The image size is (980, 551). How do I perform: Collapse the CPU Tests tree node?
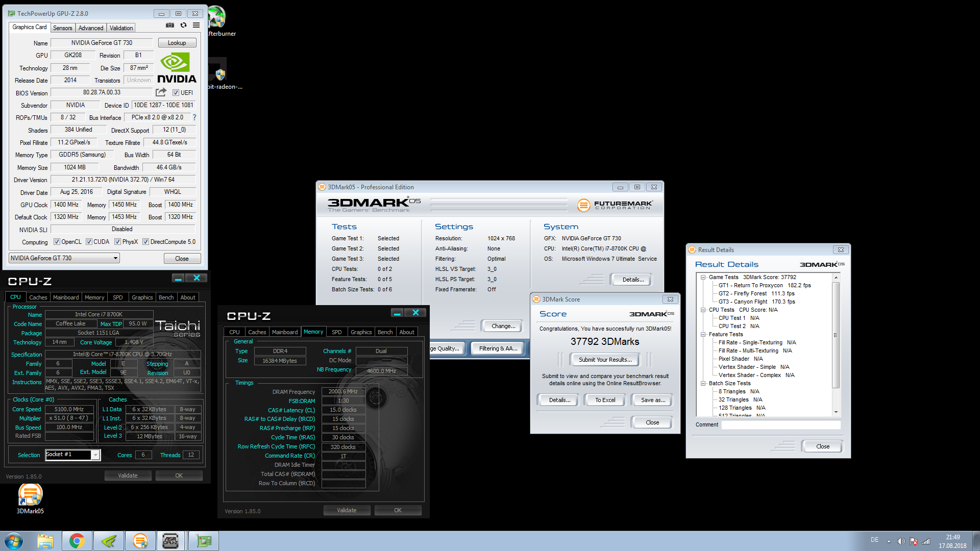703,310
